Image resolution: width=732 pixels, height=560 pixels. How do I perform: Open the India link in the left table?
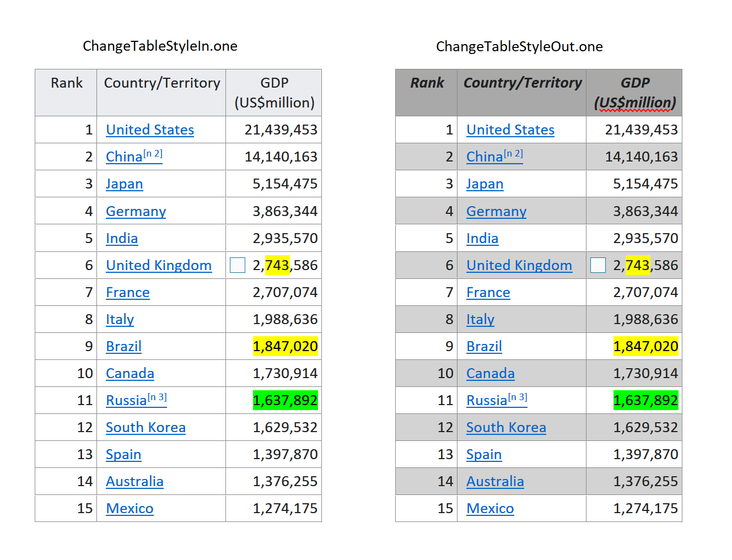tap(122, 239)
